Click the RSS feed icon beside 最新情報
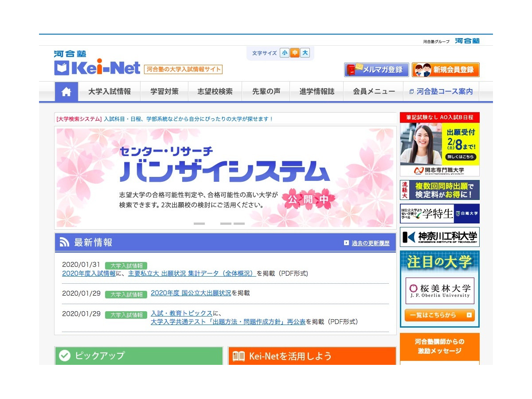This screenshot has width=532, height=399. click(65, 243)
